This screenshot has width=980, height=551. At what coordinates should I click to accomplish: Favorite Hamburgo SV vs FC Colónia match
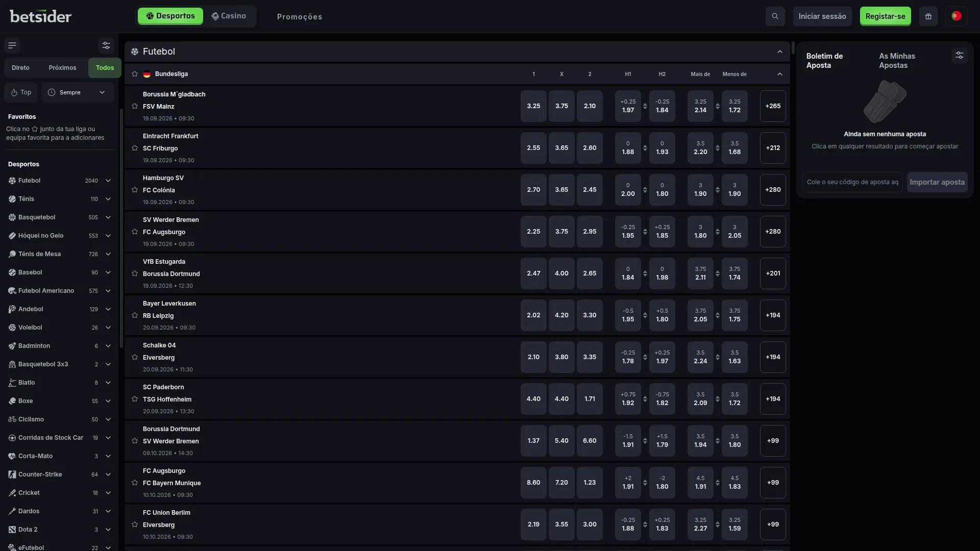coord(135,190)
